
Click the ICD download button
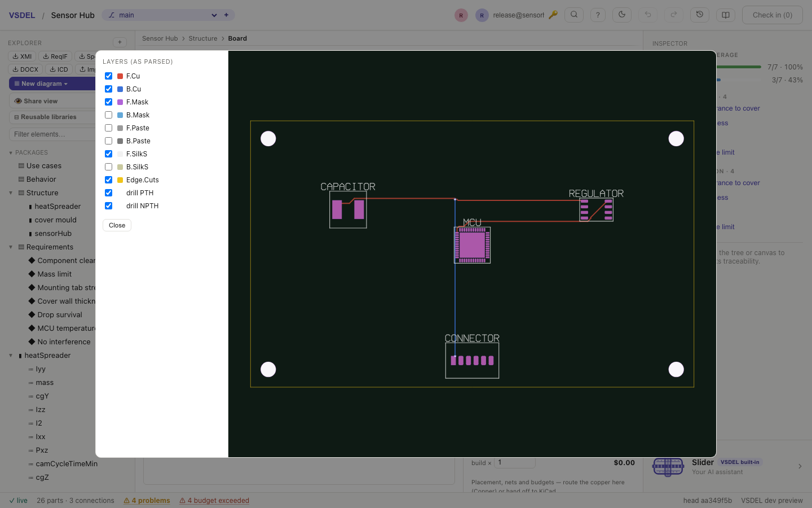point(59,69)
